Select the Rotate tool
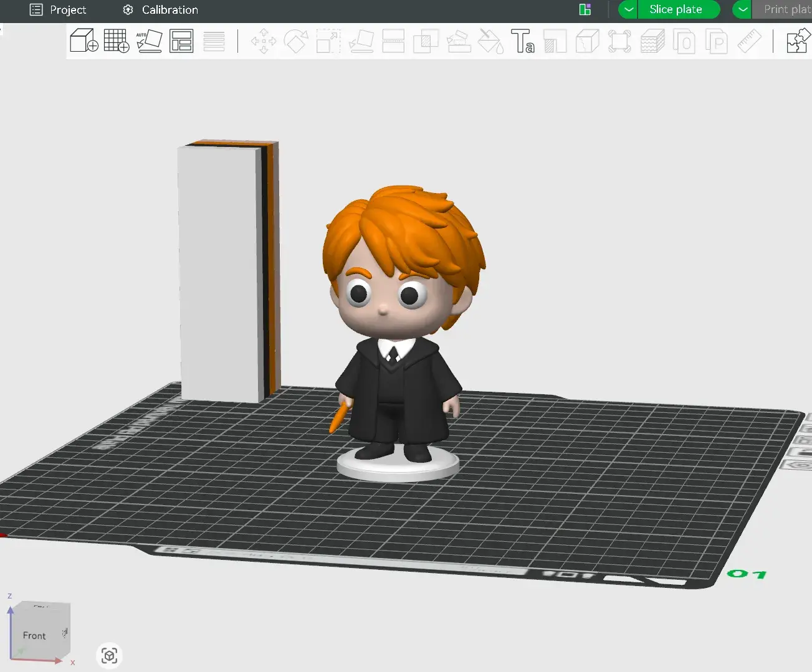 [x=296, y=40]
